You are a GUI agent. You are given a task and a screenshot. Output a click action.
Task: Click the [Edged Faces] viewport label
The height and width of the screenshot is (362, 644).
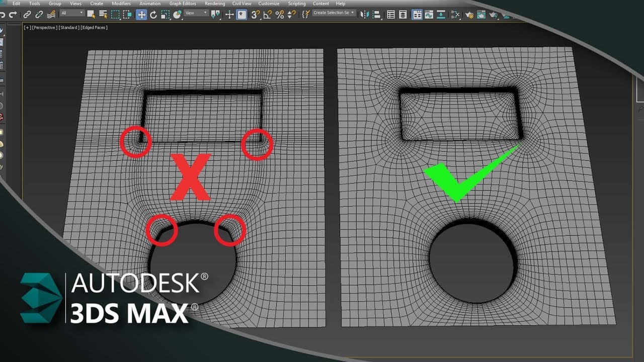tap(94, 28)
